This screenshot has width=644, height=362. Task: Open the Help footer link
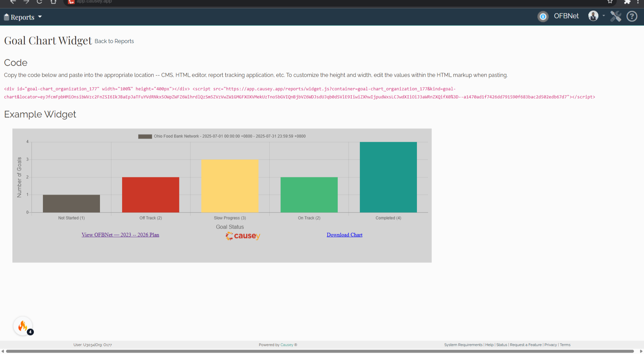click(489, 345)
